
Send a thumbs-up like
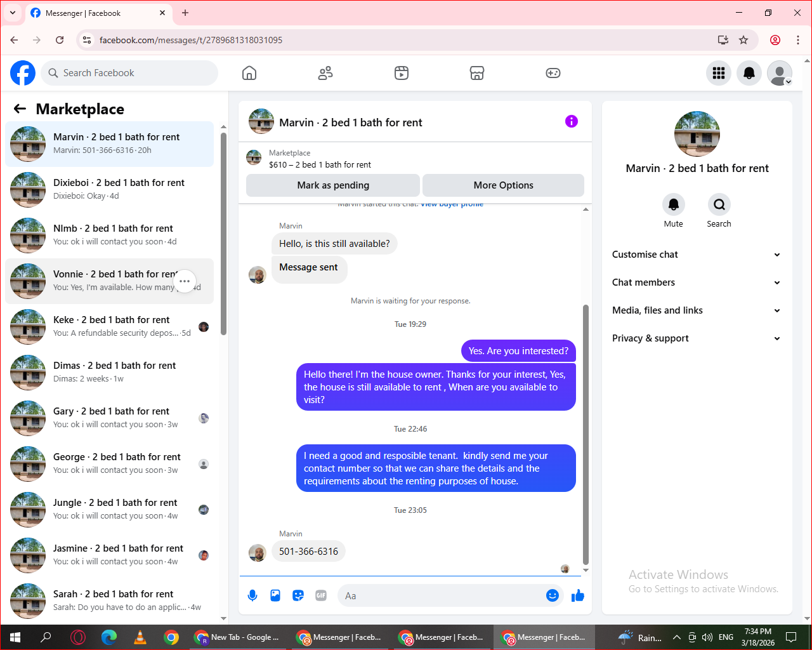pyautogui.click(x=578, y=595)
